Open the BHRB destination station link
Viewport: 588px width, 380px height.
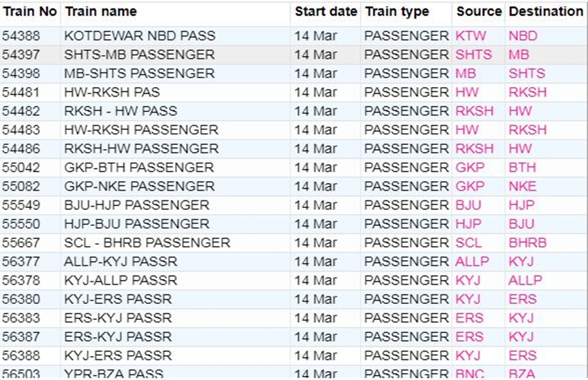(x=527, y=243)
